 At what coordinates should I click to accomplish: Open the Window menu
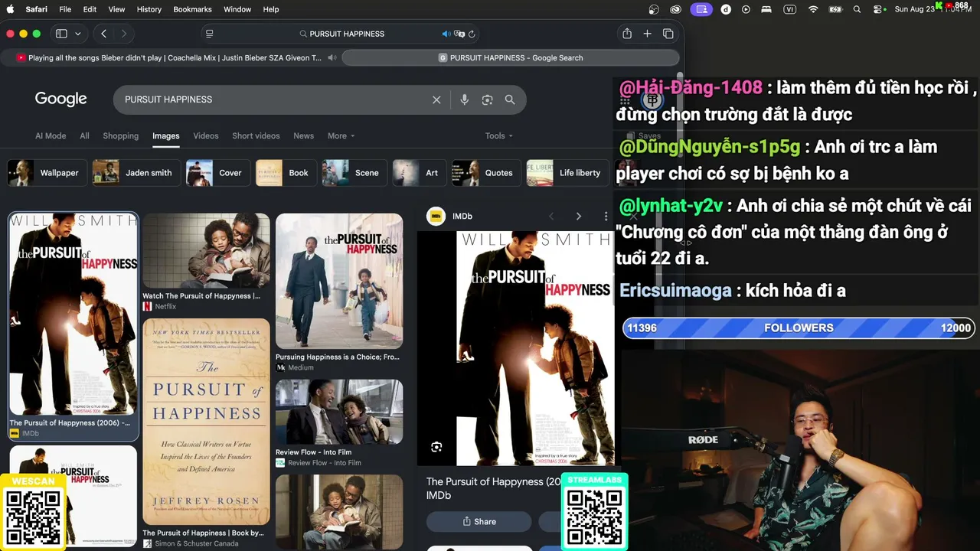(237, 9)
